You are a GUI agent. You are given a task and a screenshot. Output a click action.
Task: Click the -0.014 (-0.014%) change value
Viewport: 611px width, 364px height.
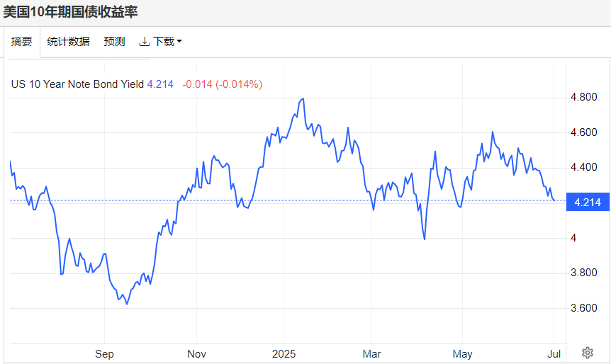coord(222,84)
